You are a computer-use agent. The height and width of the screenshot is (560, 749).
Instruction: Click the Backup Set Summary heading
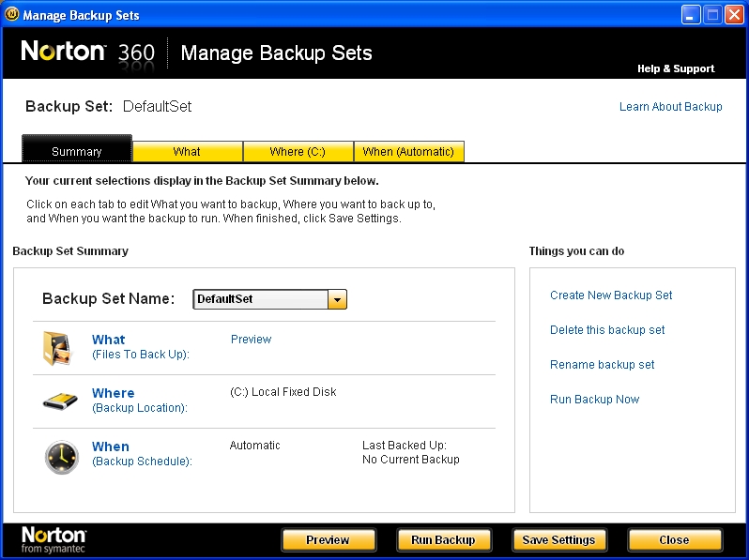point(70,251)
